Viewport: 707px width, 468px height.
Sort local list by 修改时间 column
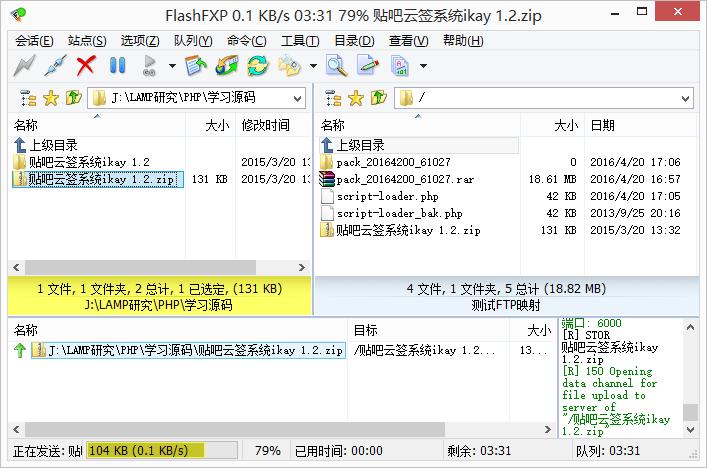click(274, 125)
